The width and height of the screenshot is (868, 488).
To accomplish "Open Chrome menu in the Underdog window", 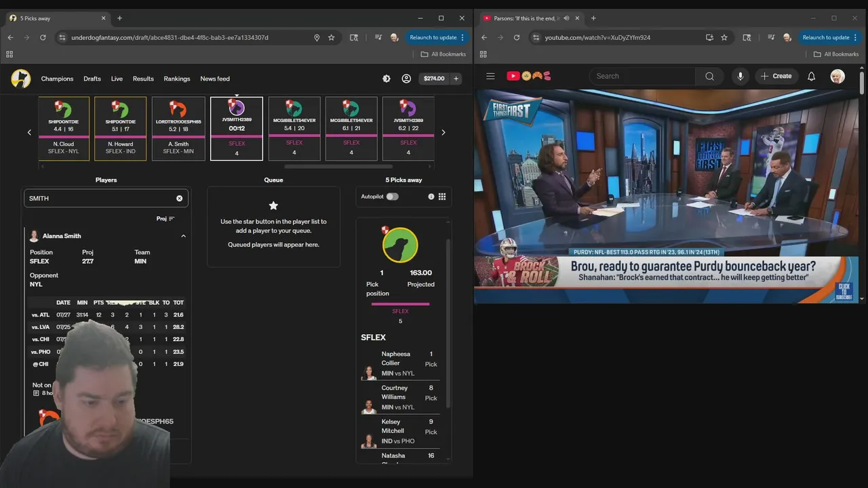I will (x=462, y=37).
